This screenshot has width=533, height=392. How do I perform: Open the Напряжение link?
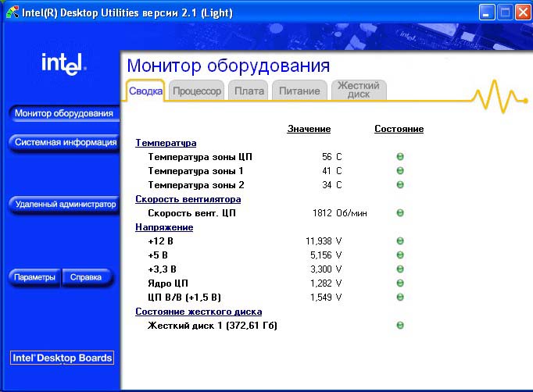coord(164,227)
